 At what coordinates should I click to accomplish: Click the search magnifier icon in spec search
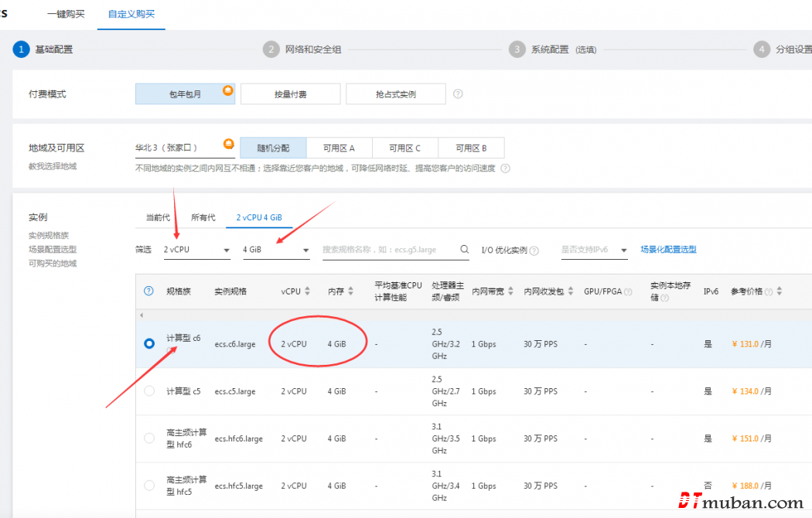coord(464,250)
